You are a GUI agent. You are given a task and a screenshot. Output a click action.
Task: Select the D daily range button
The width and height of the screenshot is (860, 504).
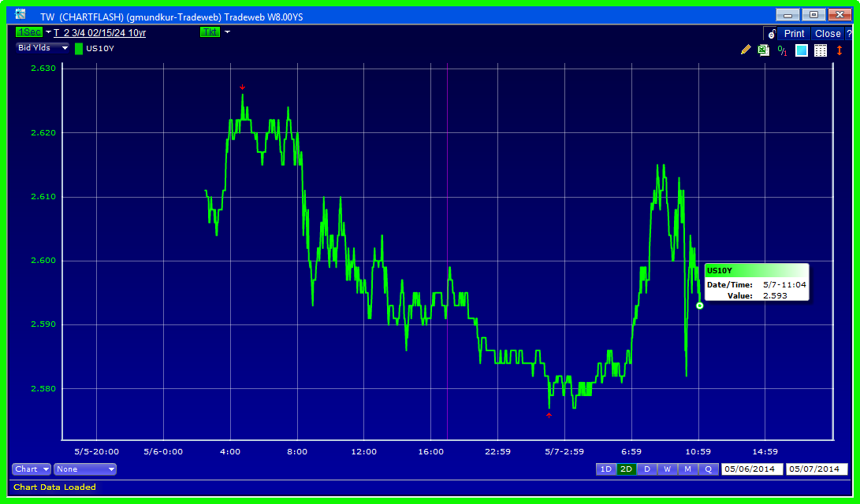pos(646,469)
